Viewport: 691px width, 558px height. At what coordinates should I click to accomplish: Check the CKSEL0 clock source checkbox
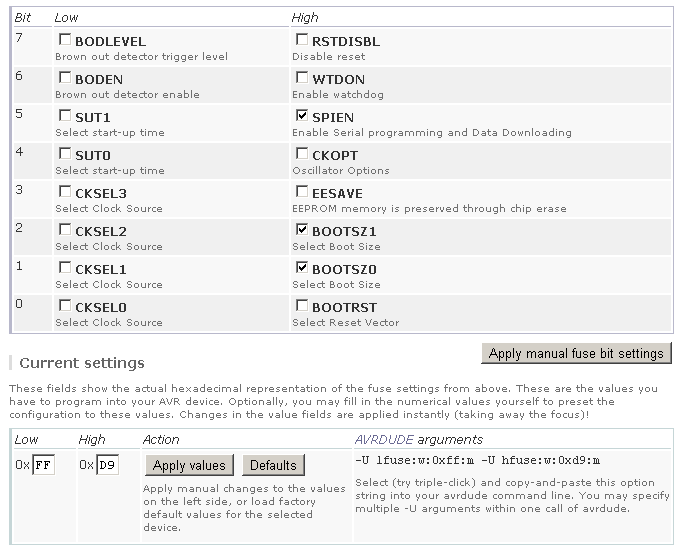65,306
